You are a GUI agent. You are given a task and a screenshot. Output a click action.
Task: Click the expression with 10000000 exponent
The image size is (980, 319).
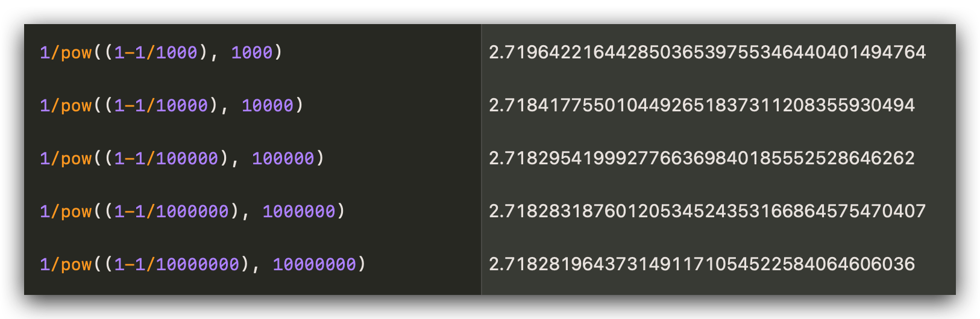coord(203,264)
